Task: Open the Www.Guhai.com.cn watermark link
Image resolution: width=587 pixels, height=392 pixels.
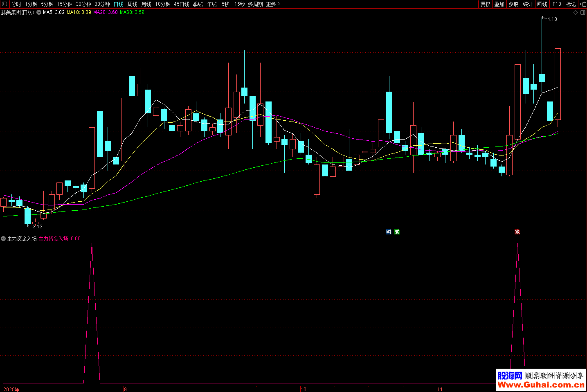Action: (x=541, y=385)
